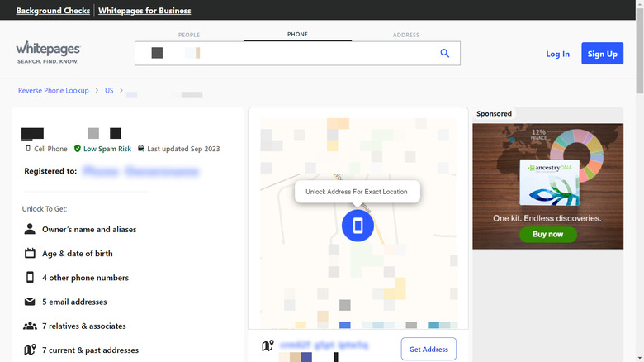Click the magnifier search icon
The height and width of the screenshot is (362, 644).
[444, 53]
